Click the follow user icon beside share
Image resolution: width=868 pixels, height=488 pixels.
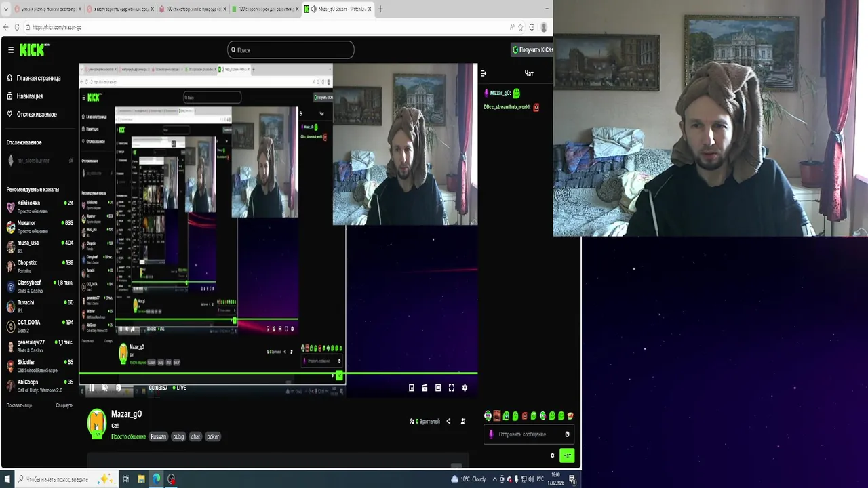463,421
